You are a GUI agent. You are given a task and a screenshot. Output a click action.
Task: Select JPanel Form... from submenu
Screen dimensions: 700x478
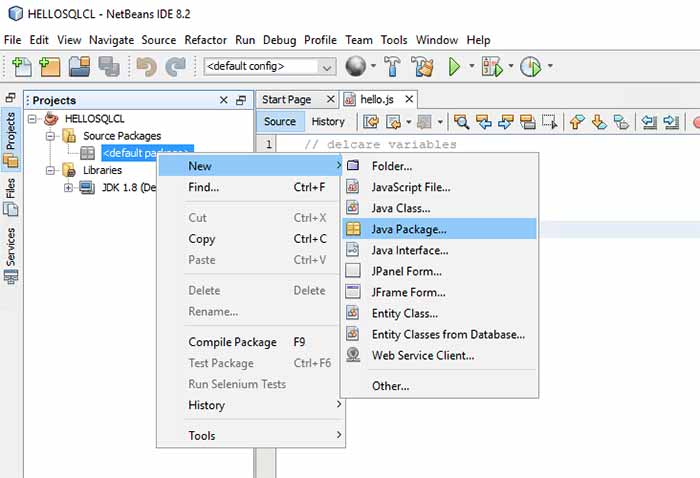point(439,271)
